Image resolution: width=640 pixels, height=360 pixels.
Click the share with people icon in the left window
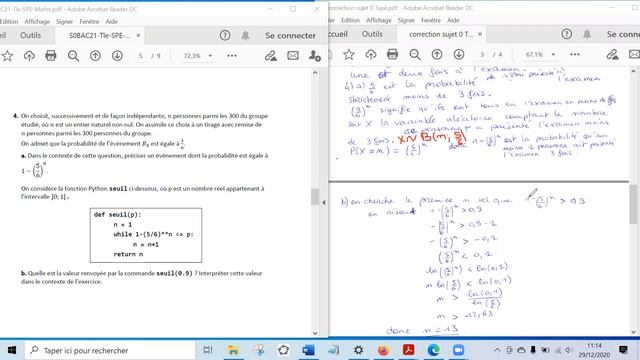(x=315, y=56)
